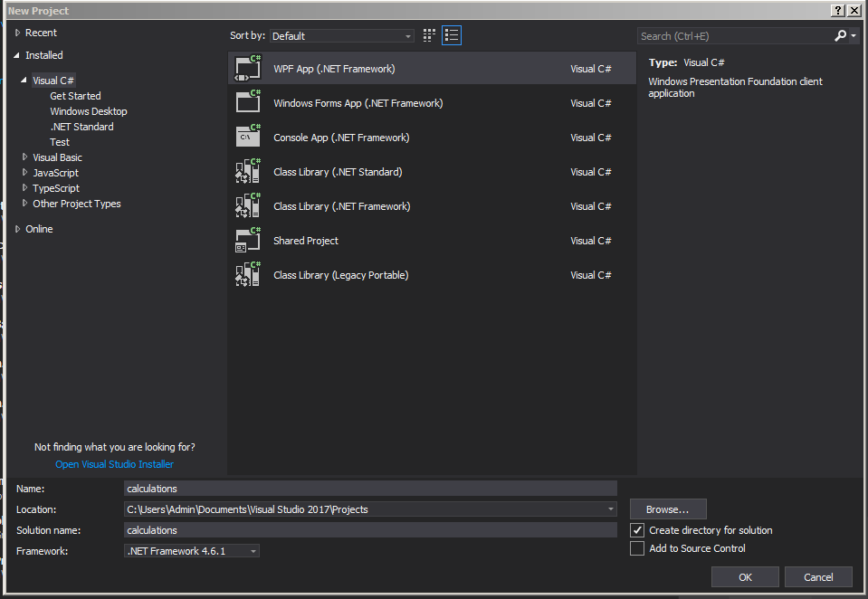Select the Windows Desktop category

coord(88,110)
